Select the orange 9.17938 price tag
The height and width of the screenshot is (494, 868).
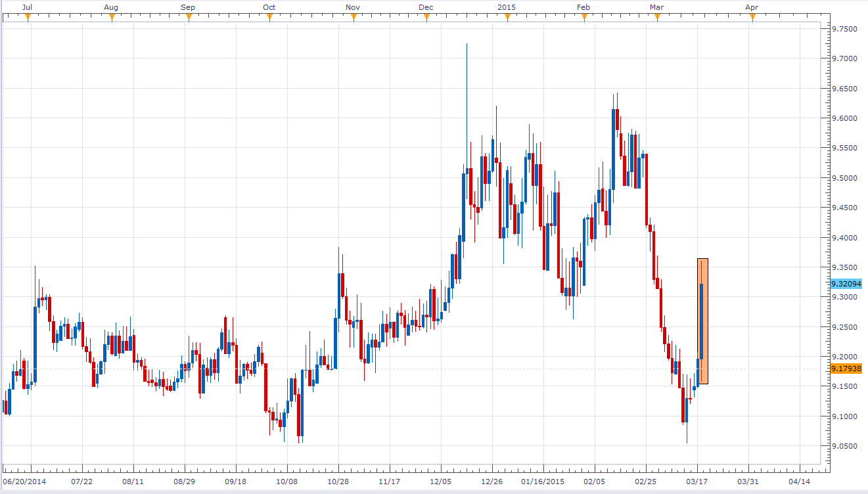tap(846, 369)
